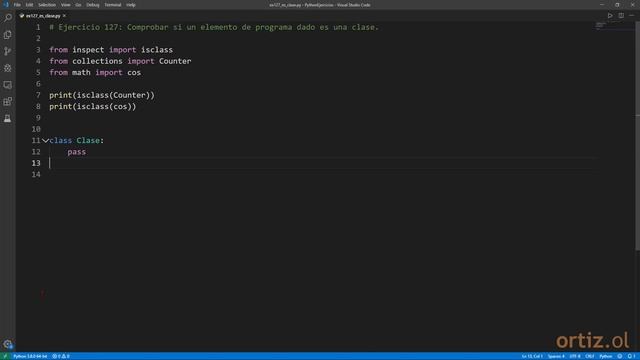Click 'print(isclass(cos))' code line
Image resolution: width=640 pixels, height=360 pixels.
[93, 107]
